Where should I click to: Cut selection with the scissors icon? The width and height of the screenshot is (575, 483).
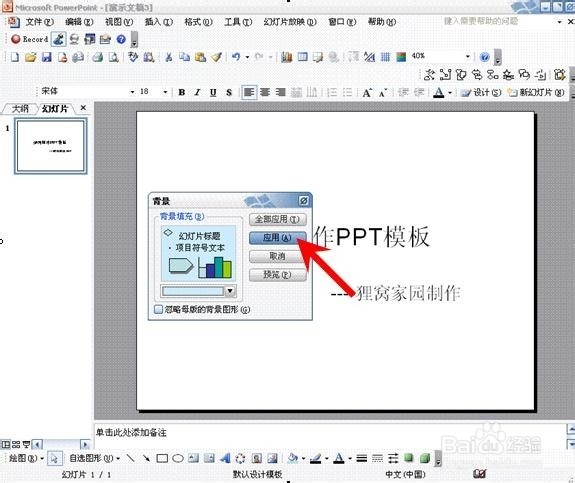click(x=169, y=57)
